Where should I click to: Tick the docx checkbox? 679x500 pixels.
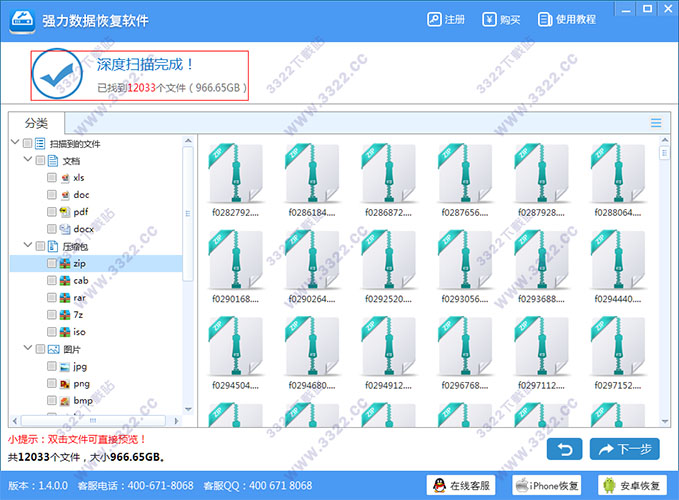[x=52, y=229]
